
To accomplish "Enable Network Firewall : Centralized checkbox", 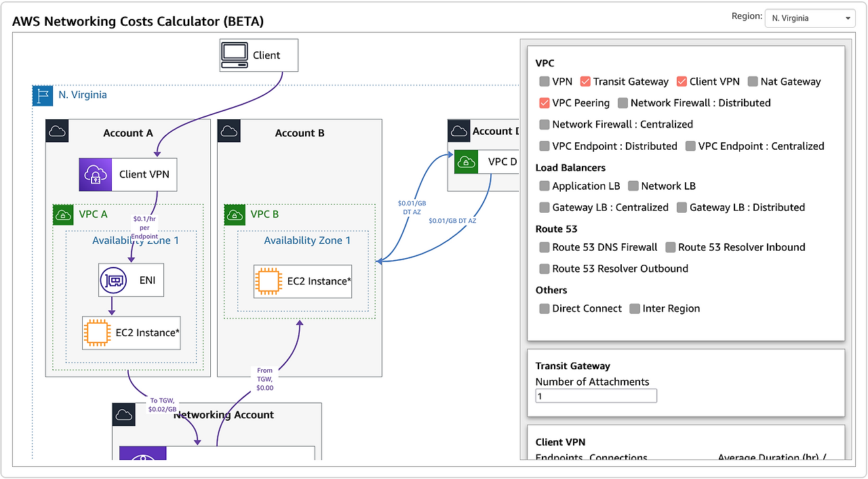I will [x=544, y=125].
